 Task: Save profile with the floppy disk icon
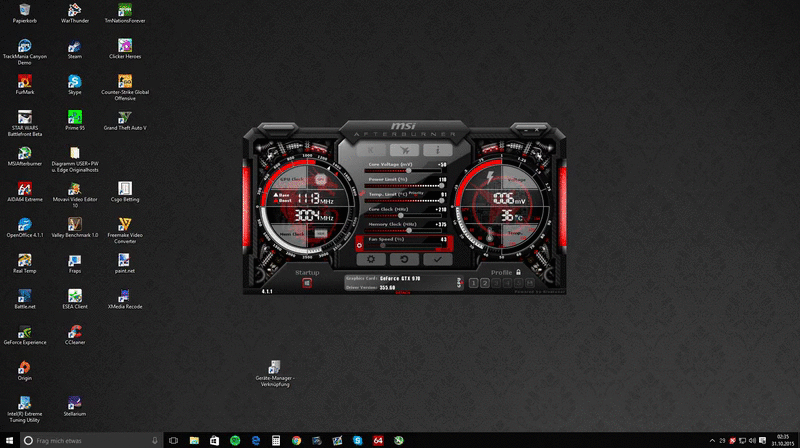tap(530, 283)
